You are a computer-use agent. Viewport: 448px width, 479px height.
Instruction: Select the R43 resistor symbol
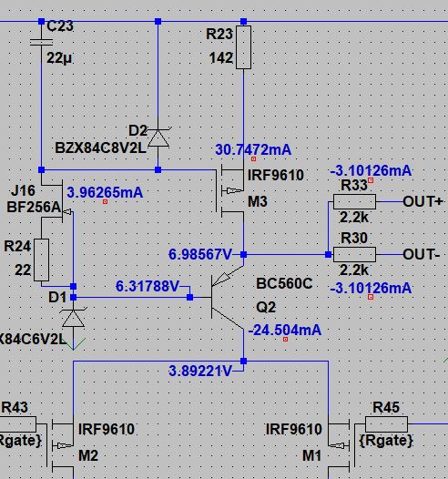tap(17, 424)
